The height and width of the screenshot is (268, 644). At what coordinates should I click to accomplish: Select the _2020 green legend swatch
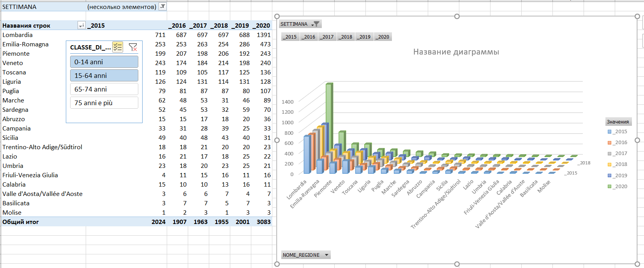pos(610,187)
